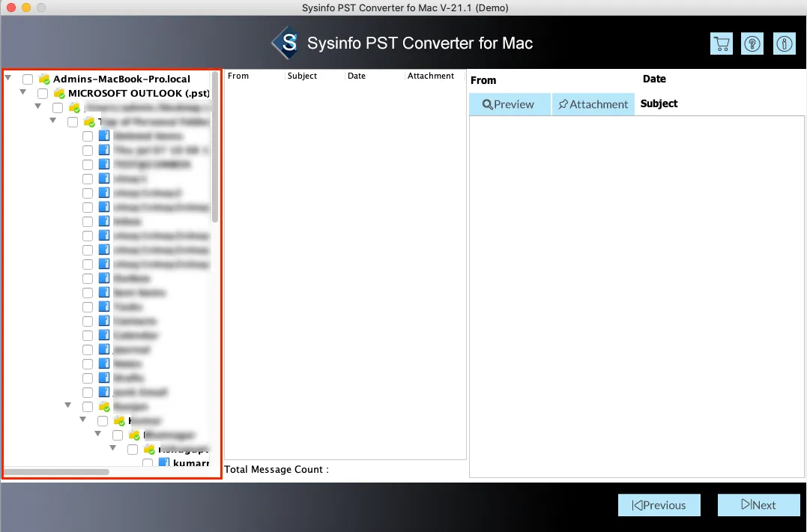The width and height of the screenshot is (807, 532).
Task: Click the Sysinfo S logo
Action: tap(285, 43)
